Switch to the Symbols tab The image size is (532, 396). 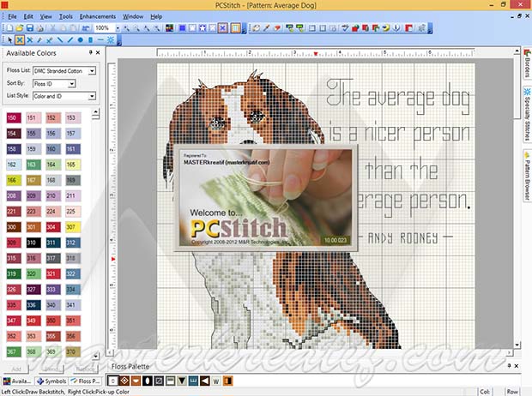point(51,381)
